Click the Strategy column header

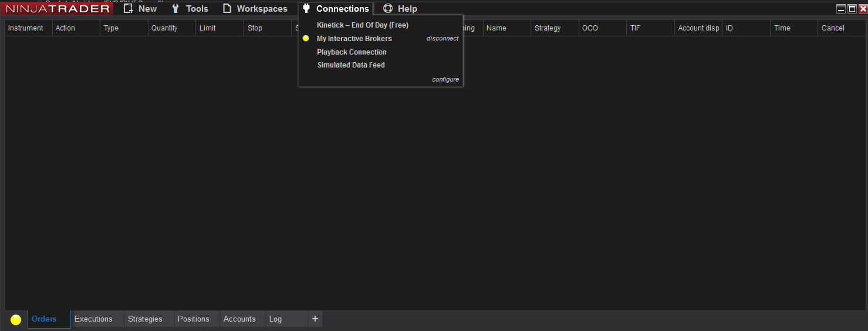pos(555,28)
